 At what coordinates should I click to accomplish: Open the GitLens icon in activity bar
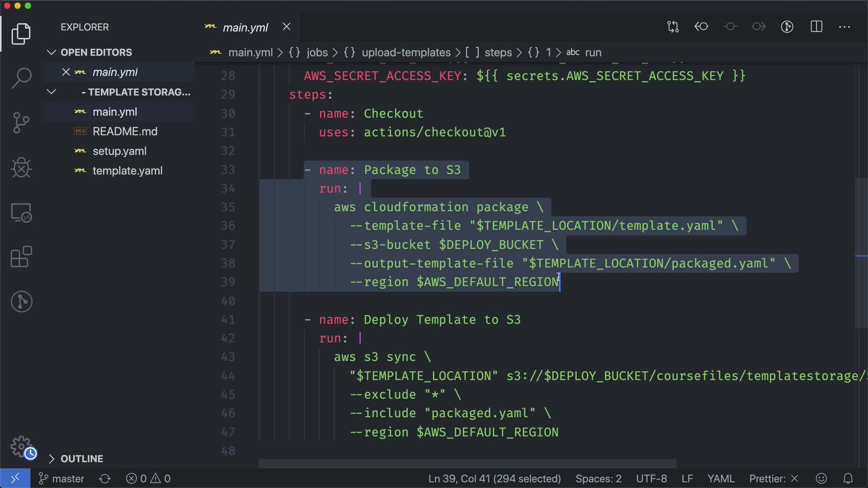(x=21, y=301)
